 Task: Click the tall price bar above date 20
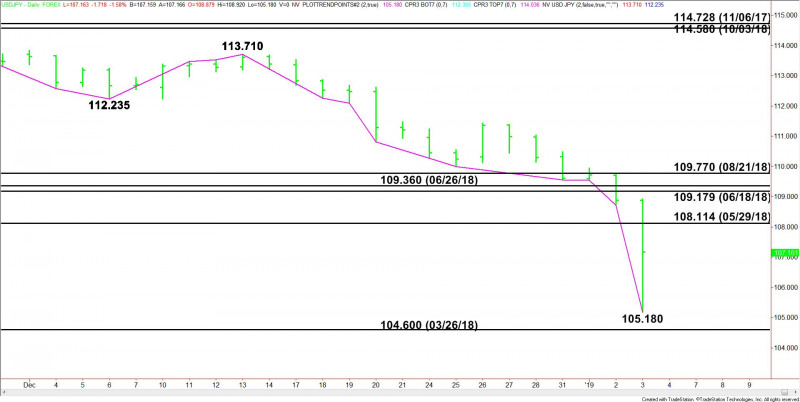(376, 114)
